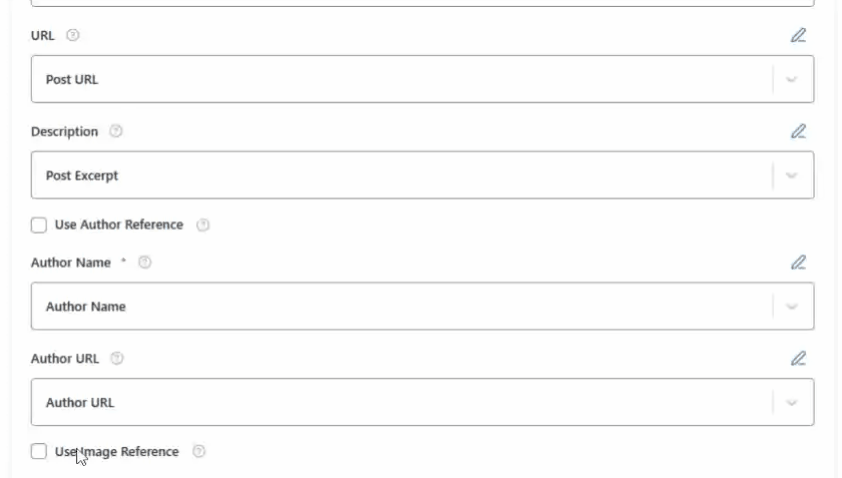Click the Author Name select field

(400, 307)
